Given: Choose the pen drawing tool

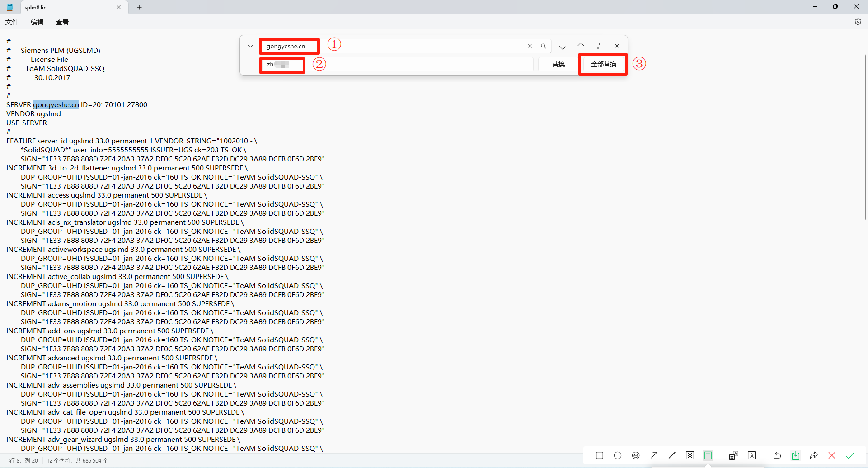Looking at the screenshot, I should [672, 455].
